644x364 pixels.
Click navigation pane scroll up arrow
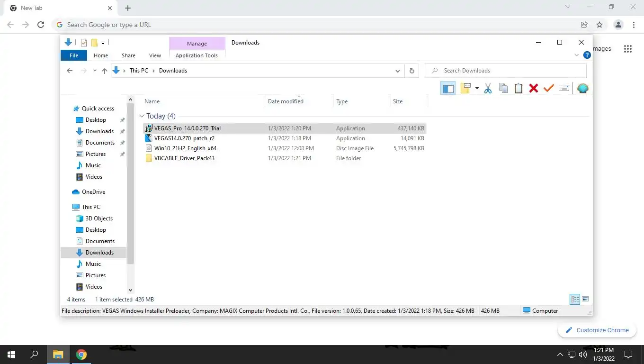(x=131, y=100)
